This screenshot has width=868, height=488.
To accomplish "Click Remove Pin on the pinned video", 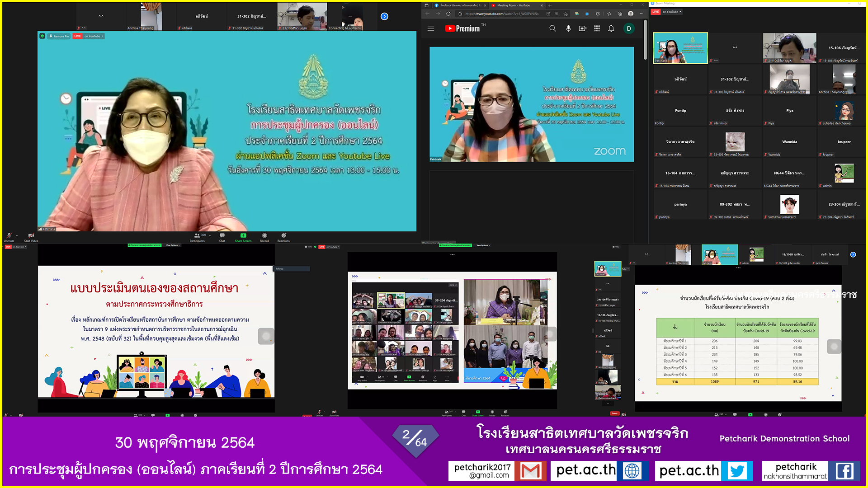I will pyautogui.click(x=59, y=36).
